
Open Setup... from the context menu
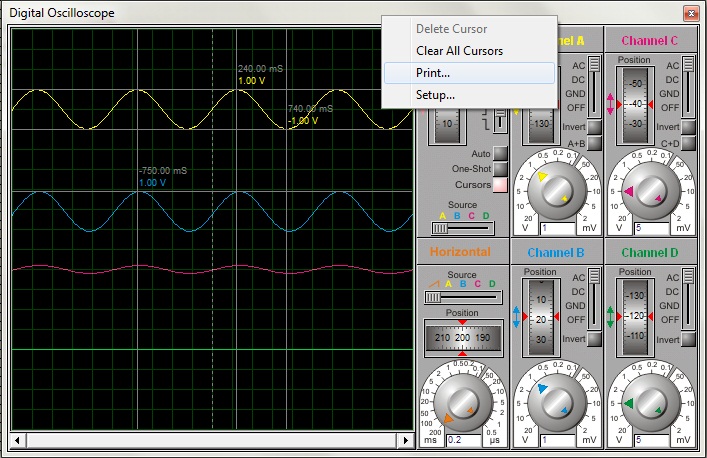[x=435, y=95]
